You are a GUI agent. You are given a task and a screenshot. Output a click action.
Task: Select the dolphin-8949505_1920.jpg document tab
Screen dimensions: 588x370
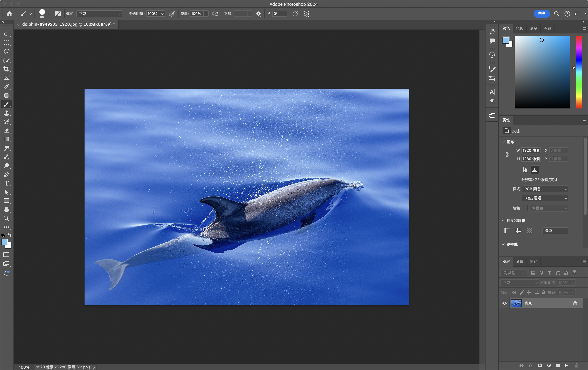coord(68,24)
